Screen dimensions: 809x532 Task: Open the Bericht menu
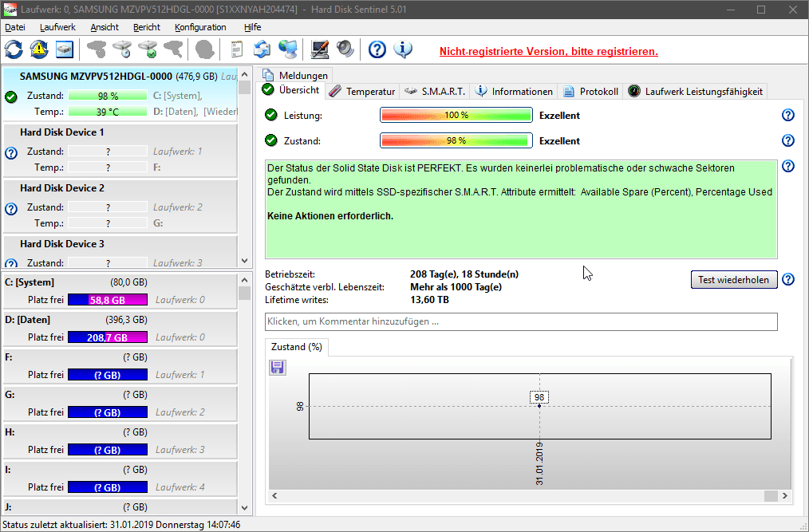point(147,27)
